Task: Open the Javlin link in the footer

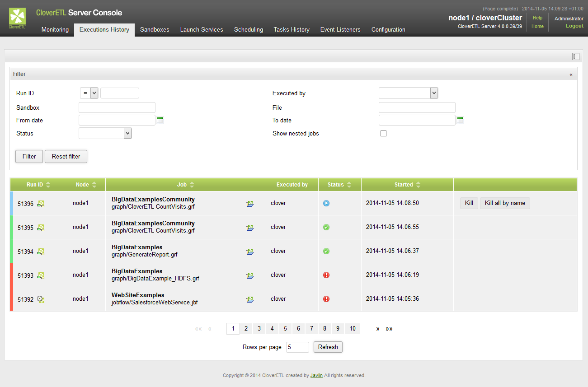Action: (316, 375)
